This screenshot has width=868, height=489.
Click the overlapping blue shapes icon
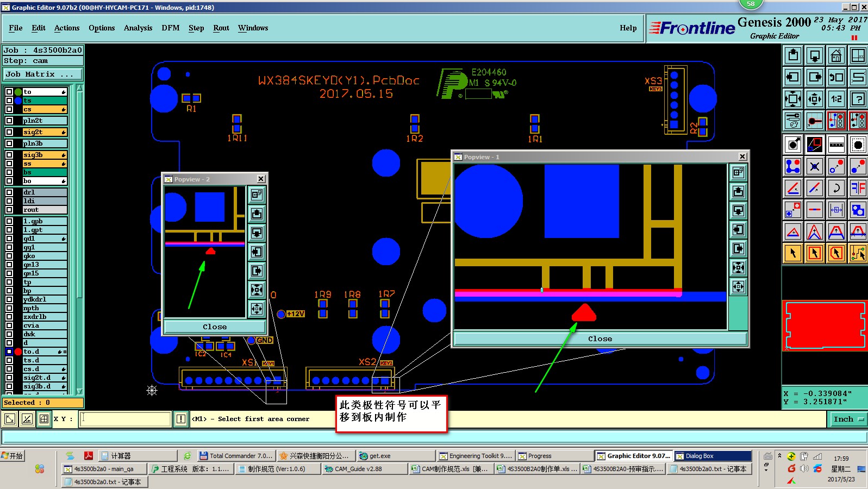tap(858, 210)
